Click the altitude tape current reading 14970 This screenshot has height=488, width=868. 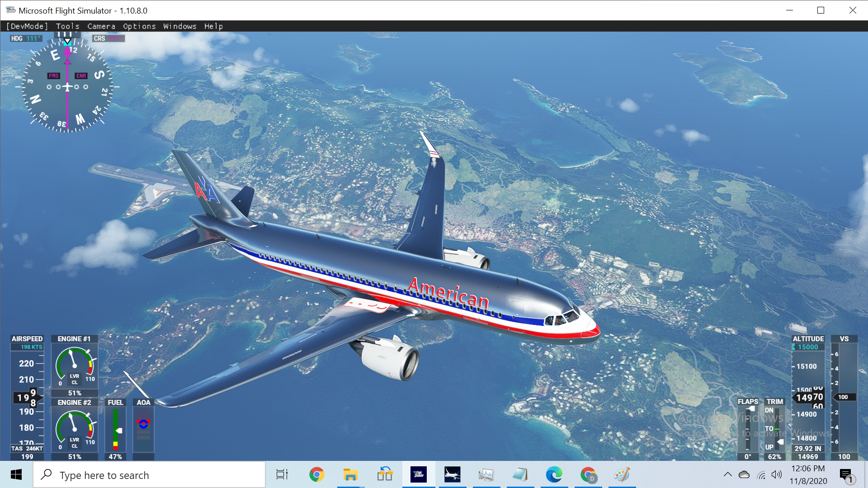pyautogui.click(x=809, y=398)
